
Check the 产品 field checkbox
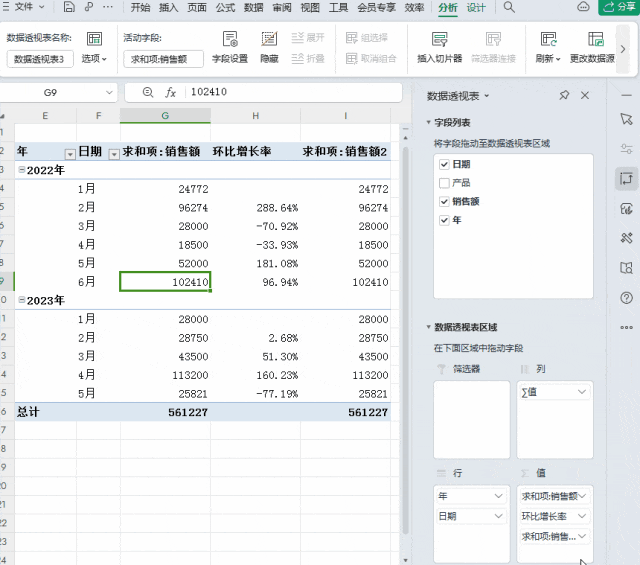click(x=444, y=183)
